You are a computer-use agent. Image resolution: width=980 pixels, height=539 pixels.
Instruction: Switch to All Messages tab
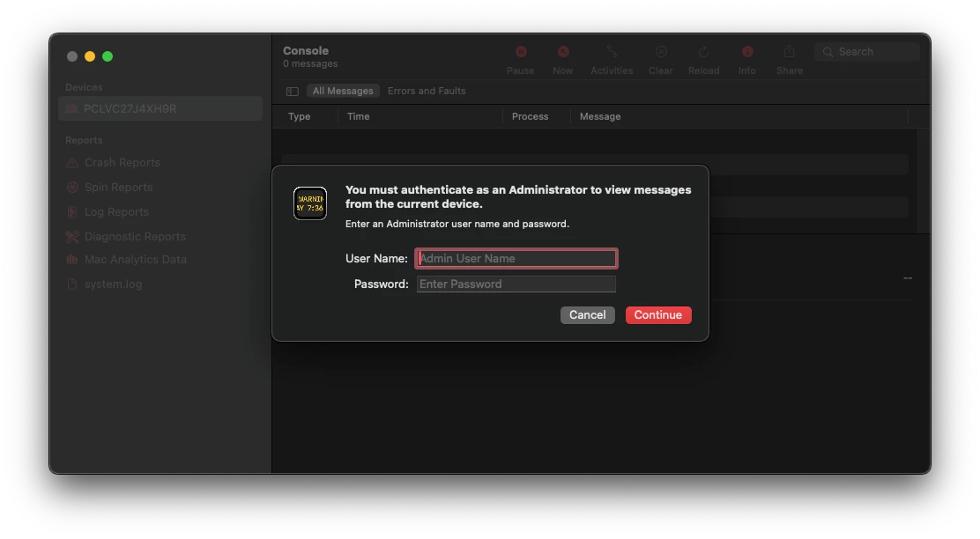pos(343,92)
